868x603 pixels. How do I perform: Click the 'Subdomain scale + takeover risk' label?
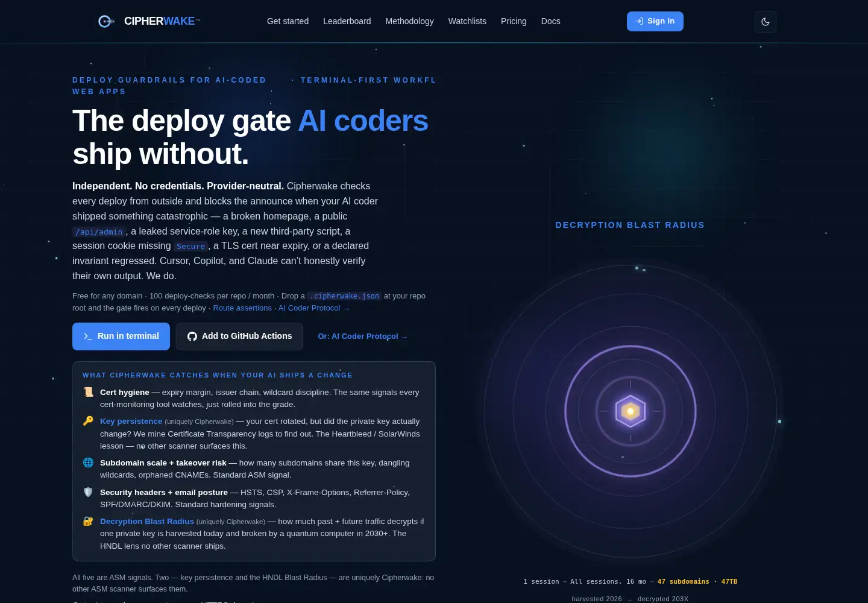click(163, 463)
